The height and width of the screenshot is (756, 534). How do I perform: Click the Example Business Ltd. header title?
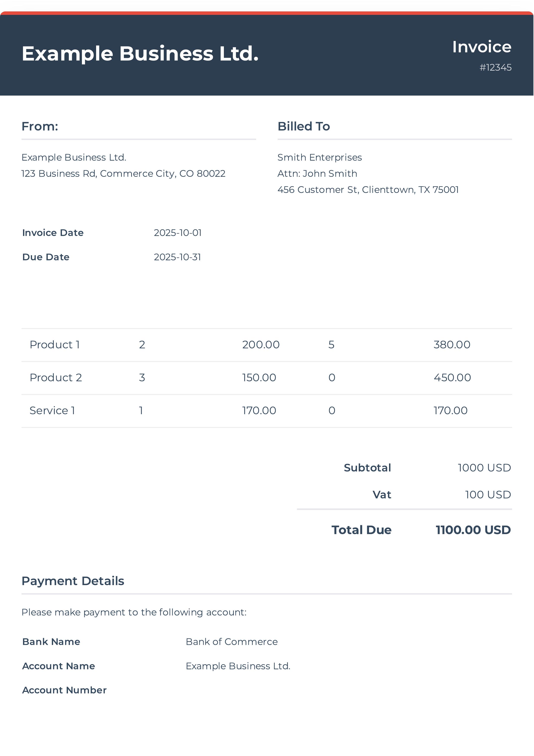140,54
